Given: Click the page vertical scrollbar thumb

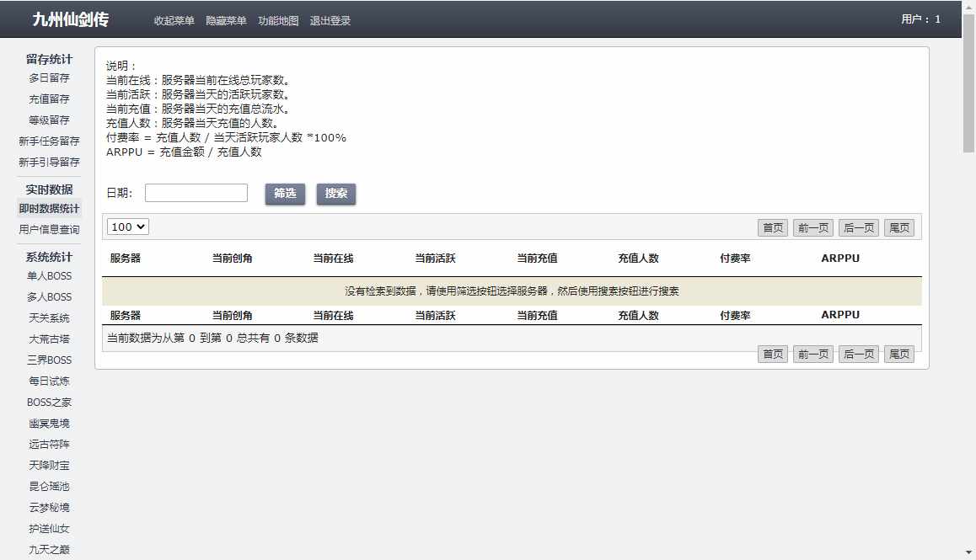Looking at the screenshot, I should 968,83.
